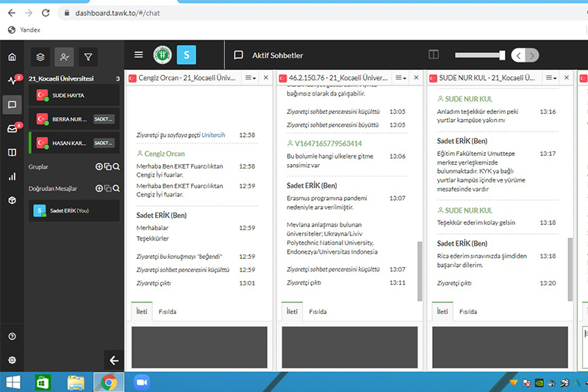588x392 pixels.
Task: Open the dashboard home icon in sidebar
Action: pos(12,57)
